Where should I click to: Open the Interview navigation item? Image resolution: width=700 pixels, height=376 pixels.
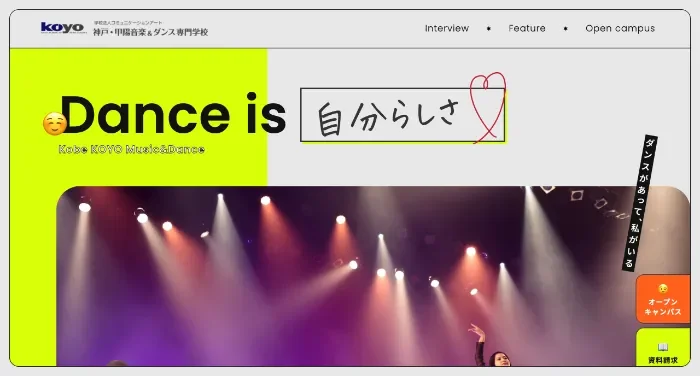point(446,28)
